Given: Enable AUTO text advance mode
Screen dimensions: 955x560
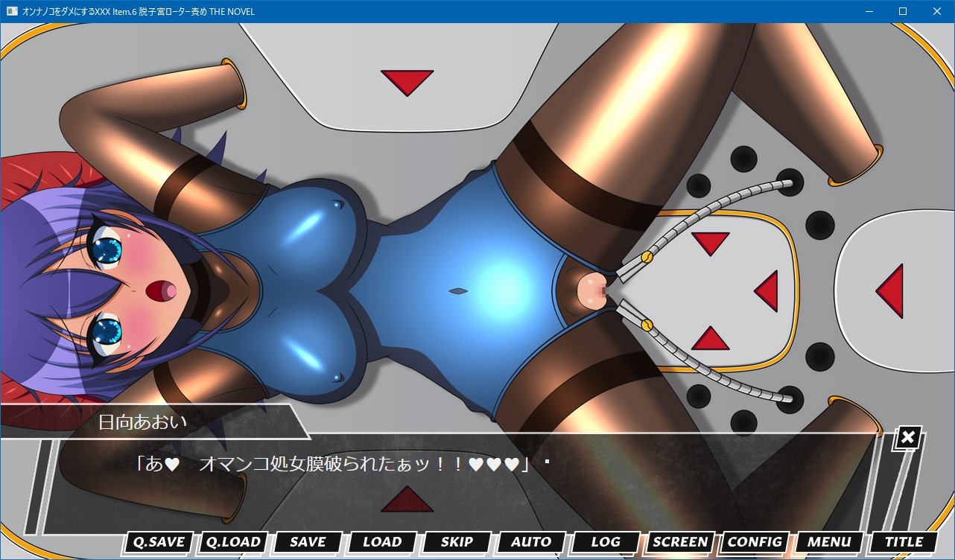Looking at the screenshot, I should 531,542.
